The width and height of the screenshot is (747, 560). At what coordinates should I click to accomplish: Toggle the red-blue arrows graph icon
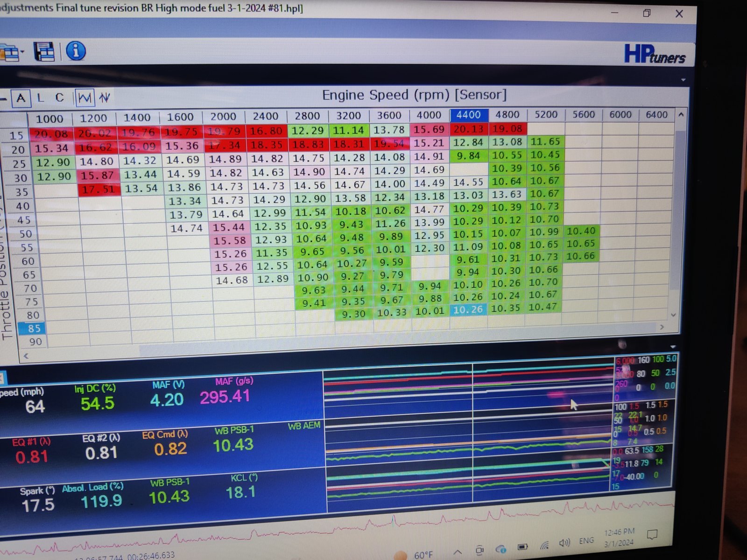coord(105,97)
